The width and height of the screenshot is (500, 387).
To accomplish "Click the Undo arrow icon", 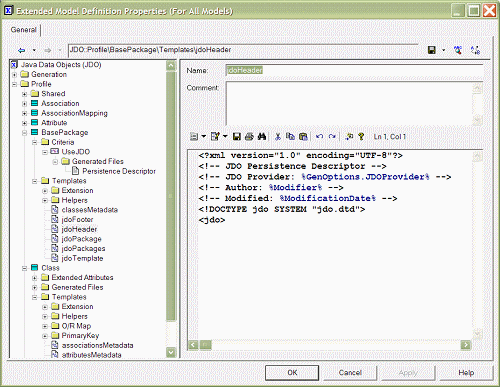I will pos(319,136).
